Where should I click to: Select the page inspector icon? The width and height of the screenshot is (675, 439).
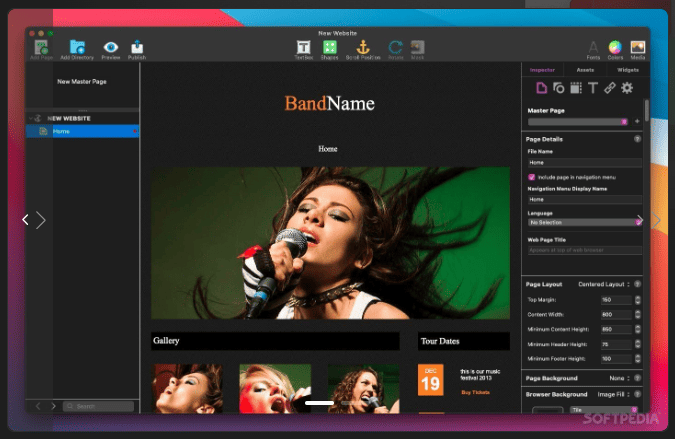pyautogui.click(x=541, y=88)
